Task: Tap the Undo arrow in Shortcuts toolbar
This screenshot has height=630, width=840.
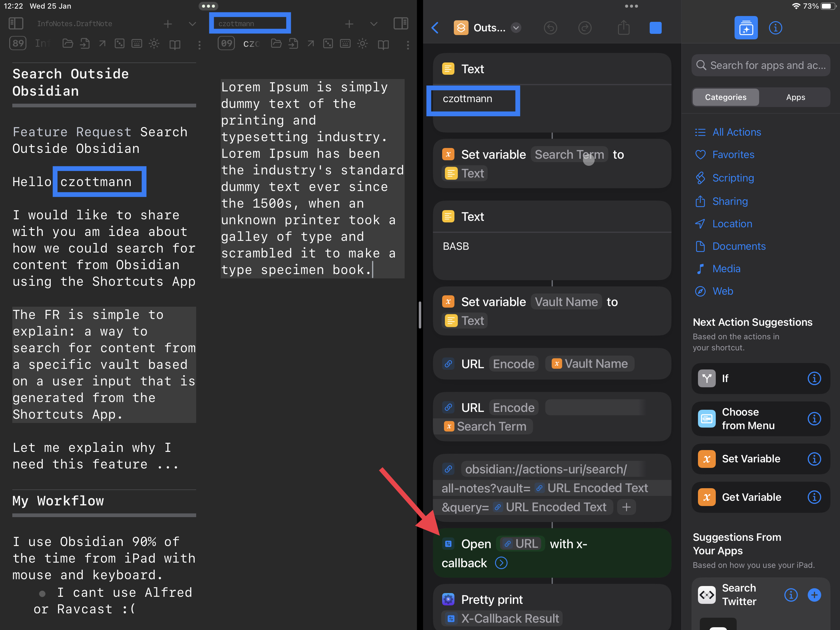Action: pos(551,28)
